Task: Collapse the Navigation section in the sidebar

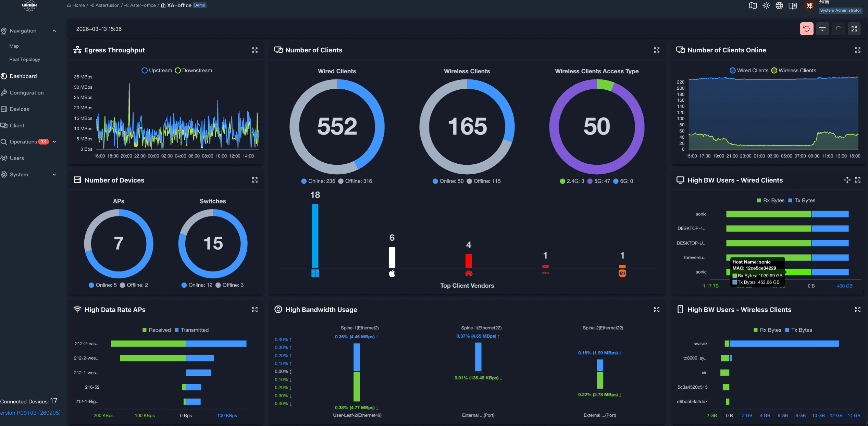Action: coord(54,30)
